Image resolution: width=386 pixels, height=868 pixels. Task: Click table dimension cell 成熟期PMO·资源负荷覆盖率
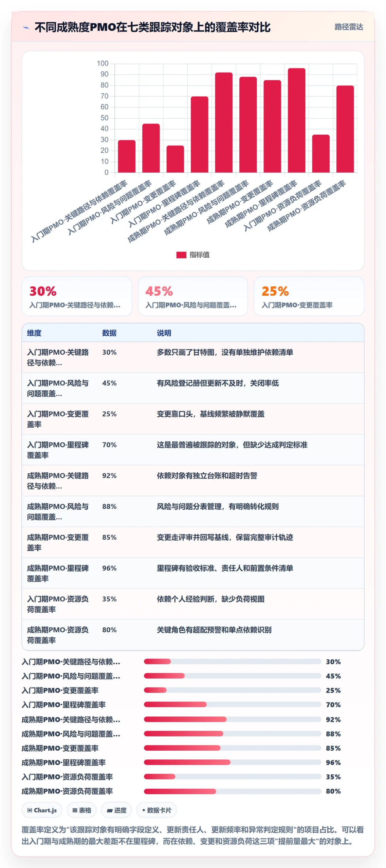(58, 635)
